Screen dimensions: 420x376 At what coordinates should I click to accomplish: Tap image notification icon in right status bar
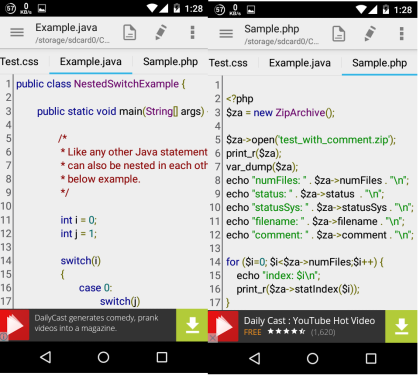(251, 9)
